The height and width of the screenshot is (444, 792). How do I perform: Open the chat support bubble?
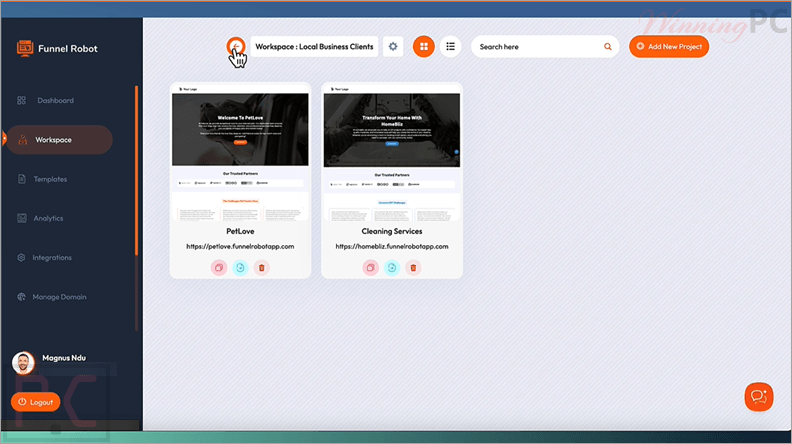click(759, 397)
